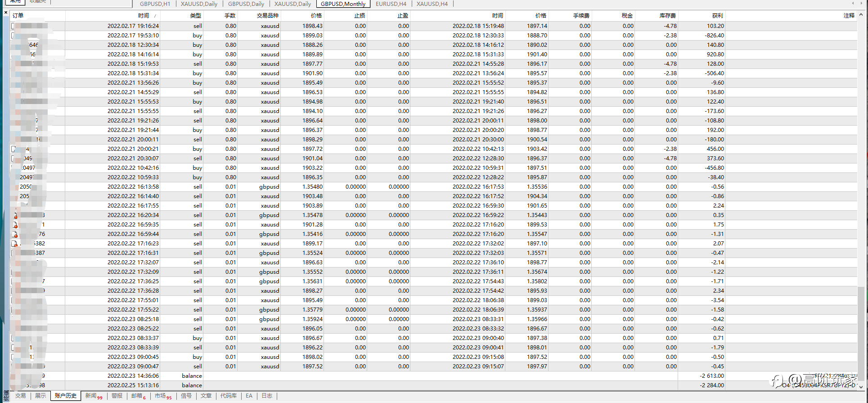Click the order icon on the 16:59:44 row
Viewport: 868px width, 403px height.
(14, 234)
